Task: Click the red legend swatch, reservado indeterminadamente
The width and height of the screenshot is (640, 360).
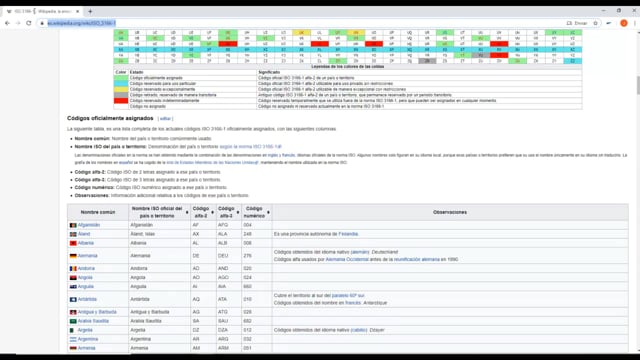Action: (121, 100)
